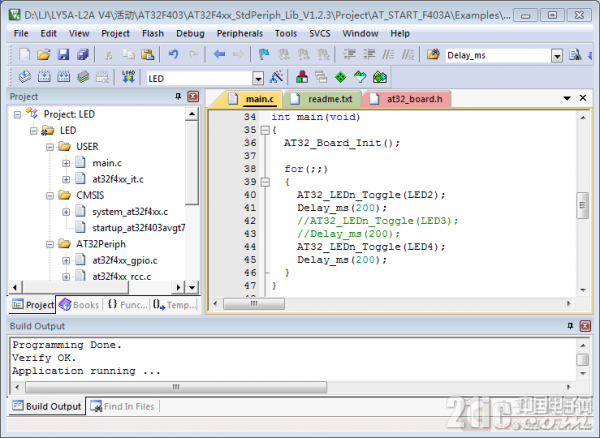The height and width of the screenshot is (438, 600).
Task: Uncomment selection toolbar icon
Action: click(x=408, y=55)
